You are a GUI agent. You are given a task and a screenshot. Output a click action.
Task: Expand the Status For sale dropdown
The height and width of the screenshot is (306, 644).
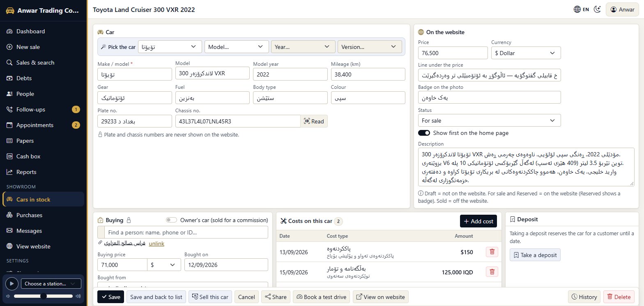coord(489,121)
